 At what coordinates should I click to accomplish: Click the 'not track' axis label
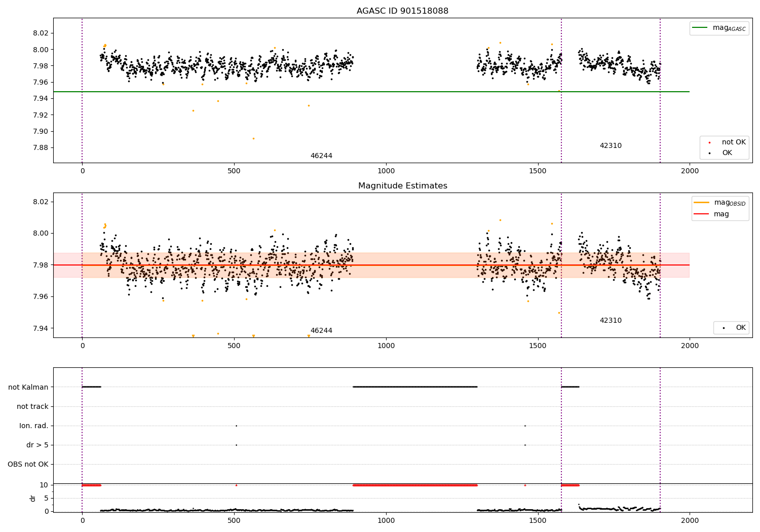pos(32,406)
